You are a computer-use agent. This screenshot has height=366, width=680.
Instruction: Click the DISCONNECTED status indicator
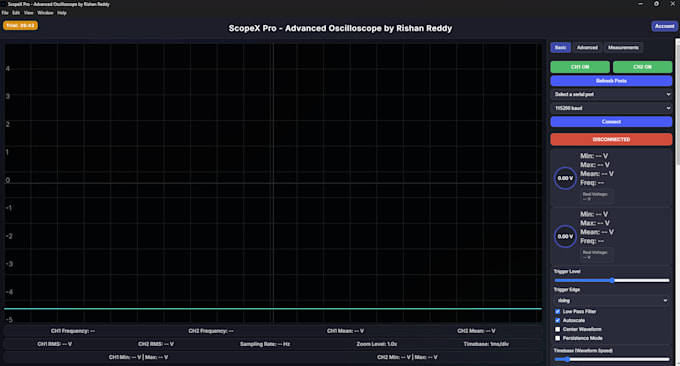pos(611,139)
